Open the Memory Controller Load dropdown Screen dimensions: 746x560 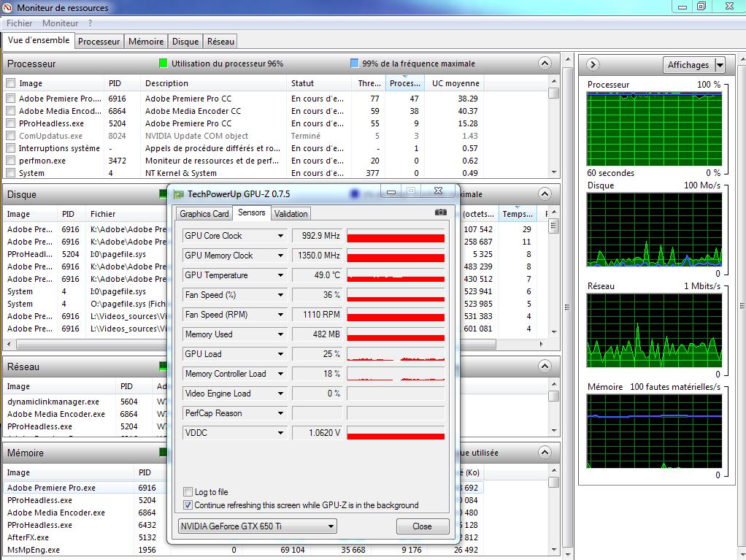click(x=281, y=374)
